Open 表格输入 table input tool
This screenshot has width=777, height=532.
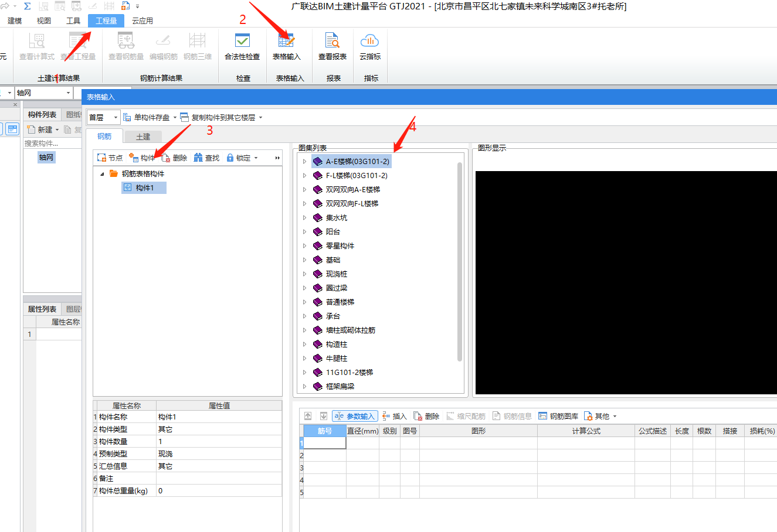pos(286,47)
